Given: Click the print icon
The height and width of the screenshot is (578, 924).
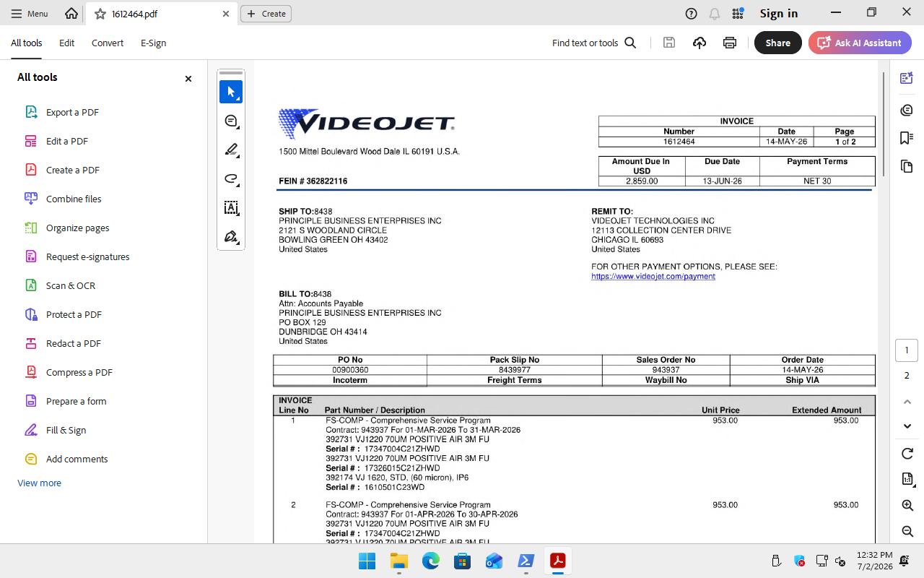Looking at the screenshot, I should pyautogui.click(x=730, y=43).
